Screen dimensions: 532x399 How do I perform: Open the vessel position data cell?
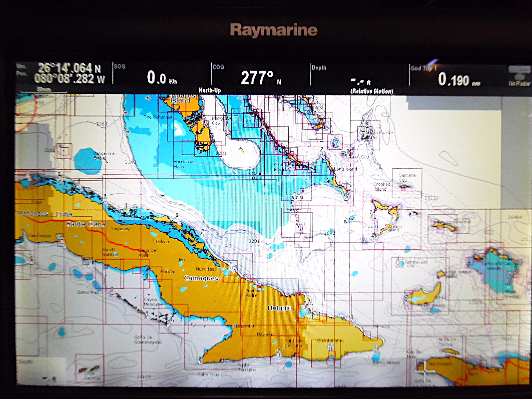(63, 73)
